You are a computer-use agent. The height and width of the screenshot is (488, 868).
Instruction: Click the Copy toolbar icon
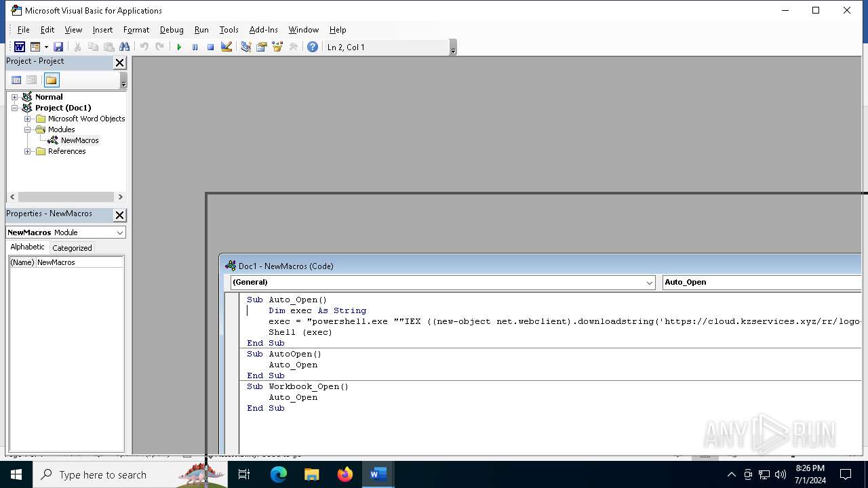pyautogui.click(x=93, y=47)
